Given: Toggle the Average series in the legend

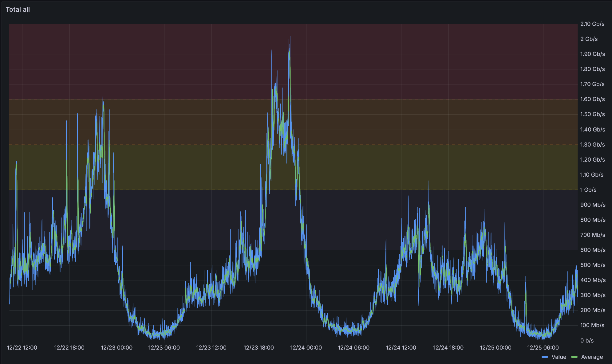Looking at the screenshot, I should [x=592, y=357].
